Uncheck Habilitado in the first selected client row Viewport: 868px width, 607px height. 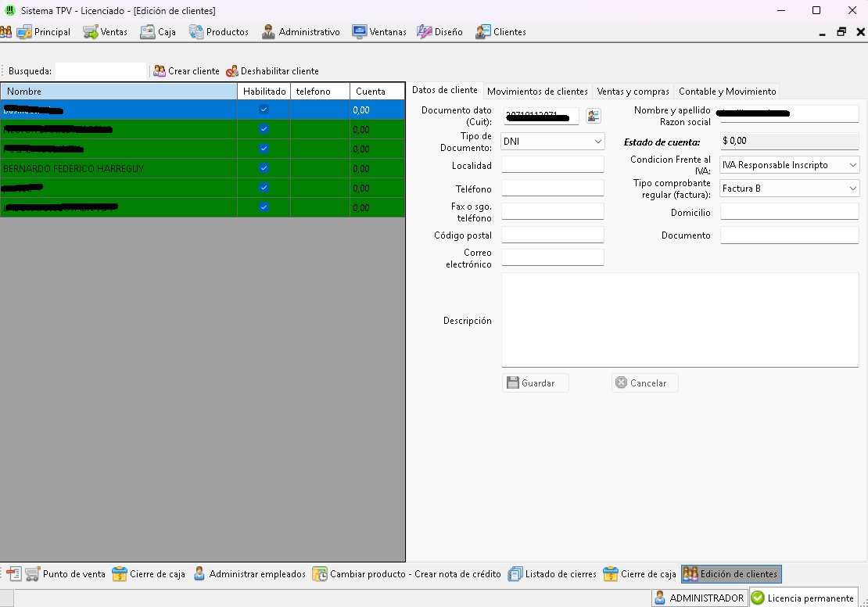click(x=264, y=110)
